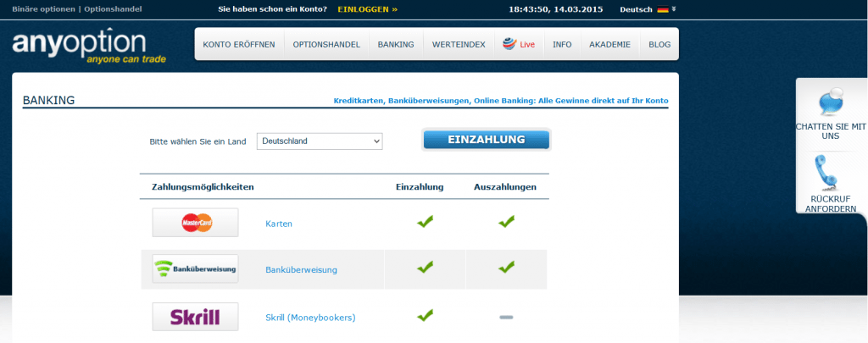Click Einzahlung checkmark in Karten row
The height and width of the screenshot is (343, 868).
coord(426,222)
